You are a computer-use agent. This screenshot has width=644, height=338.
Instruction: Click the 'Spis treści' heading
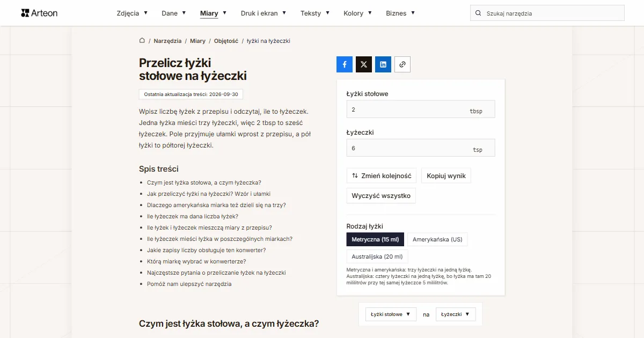point(159,168)
